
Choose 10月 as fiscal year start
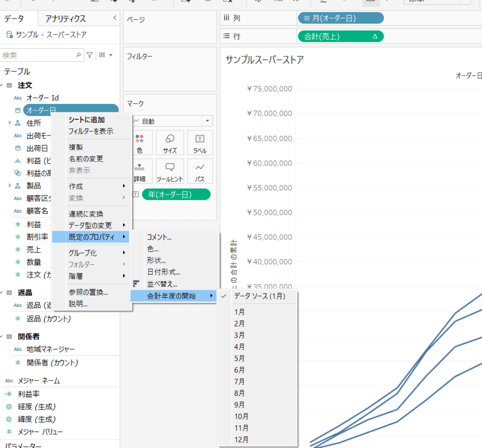257,416
